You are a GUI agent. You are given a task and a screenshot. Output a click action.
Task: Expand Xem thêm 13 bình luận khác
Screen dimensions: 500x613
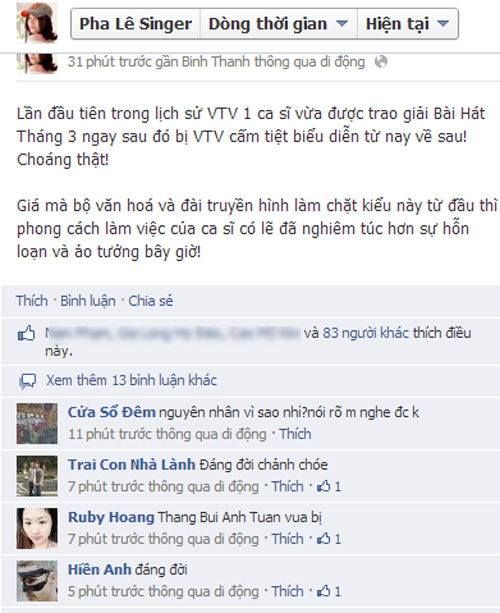click(x=131, y=380)
